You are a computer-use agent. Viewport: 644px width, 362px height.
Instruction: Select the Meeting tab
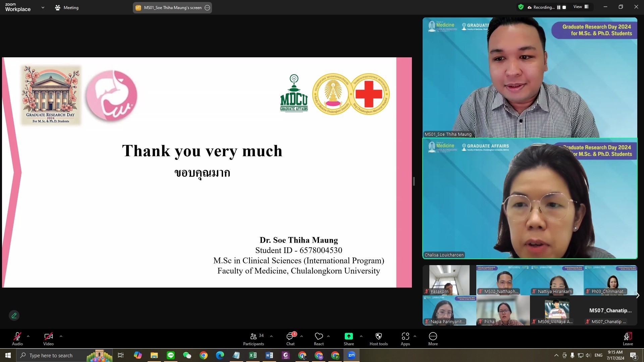click(x=67, y=7)
